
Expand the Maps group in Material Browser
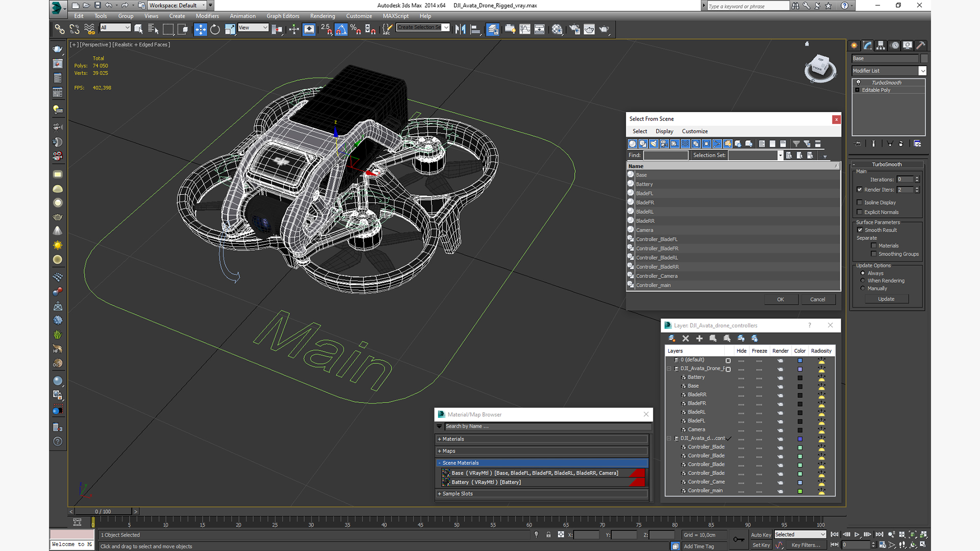[x=439, y=451]
